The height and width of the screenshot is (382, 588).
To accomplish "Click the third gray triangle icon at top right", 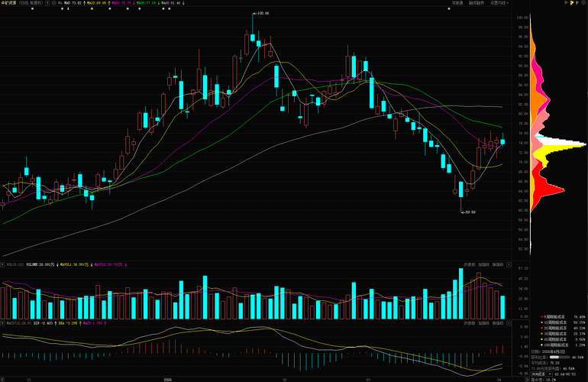I will tap(577, 2).
